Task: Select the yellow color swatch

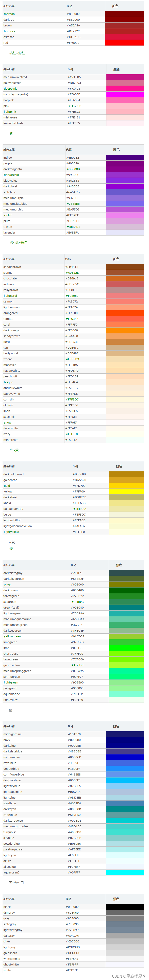Action: [126, 491]
